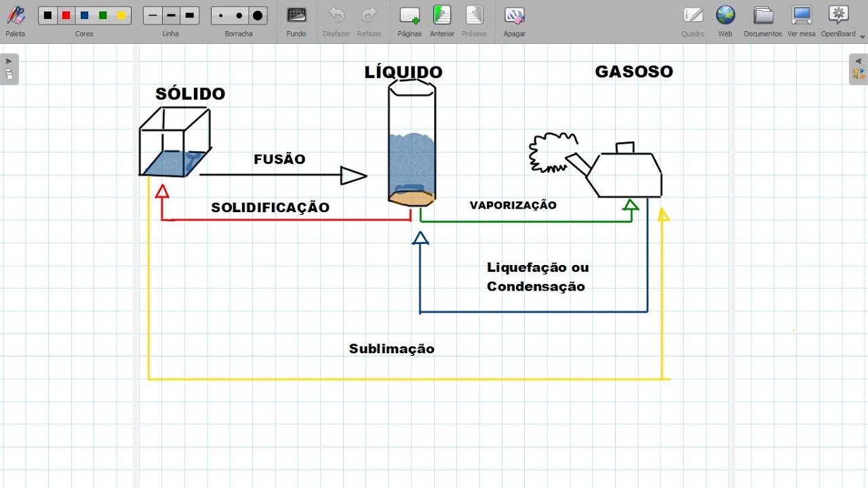Click the FUSÃO label
The height and width of the screenshot is (488, 868).
click(279, 159)
